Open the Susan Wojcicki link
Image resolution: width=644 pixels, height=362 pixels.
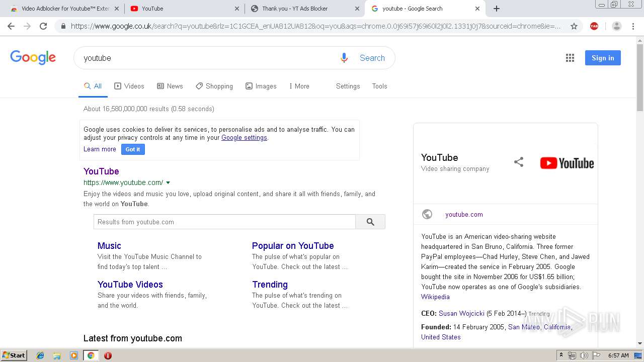point(461,313)
